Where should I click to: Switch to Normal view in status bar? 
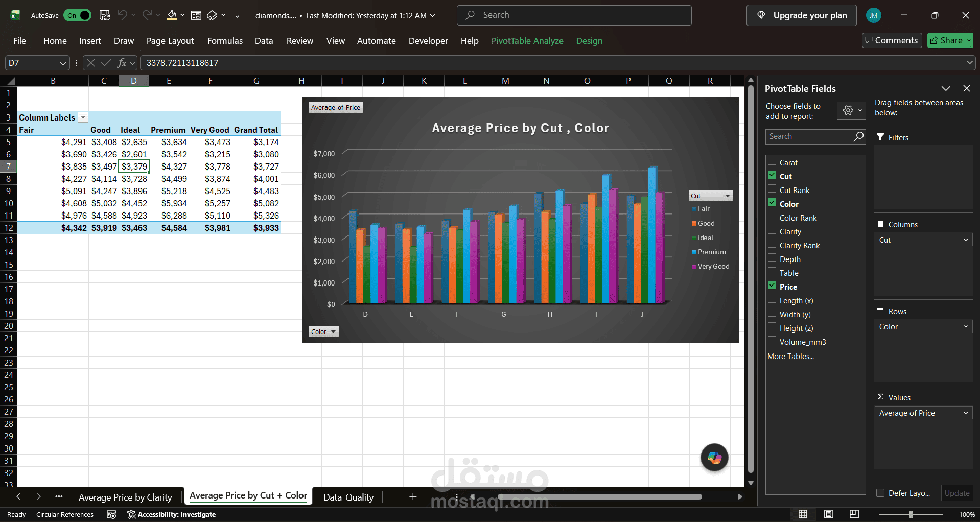point(803,514)
